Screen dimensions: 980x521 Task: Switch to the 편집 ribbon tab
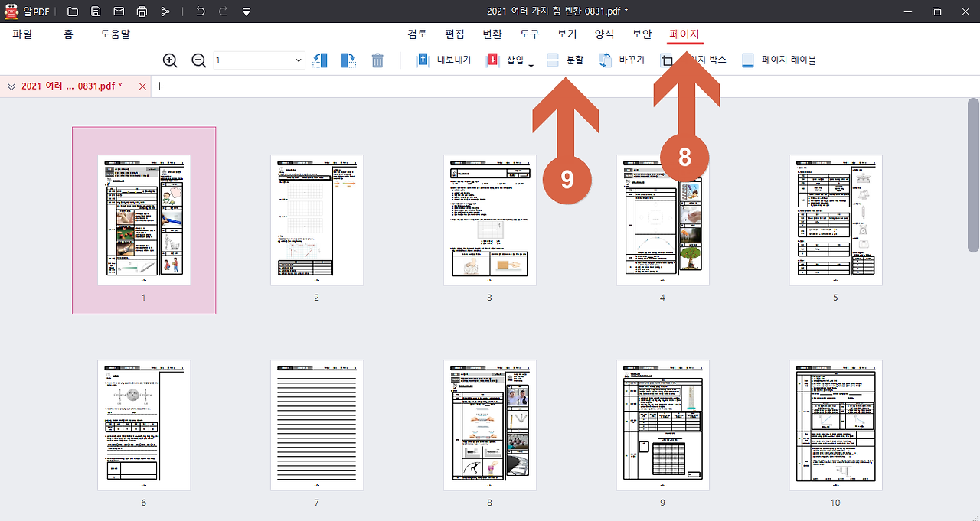click(x=454, y=34)
